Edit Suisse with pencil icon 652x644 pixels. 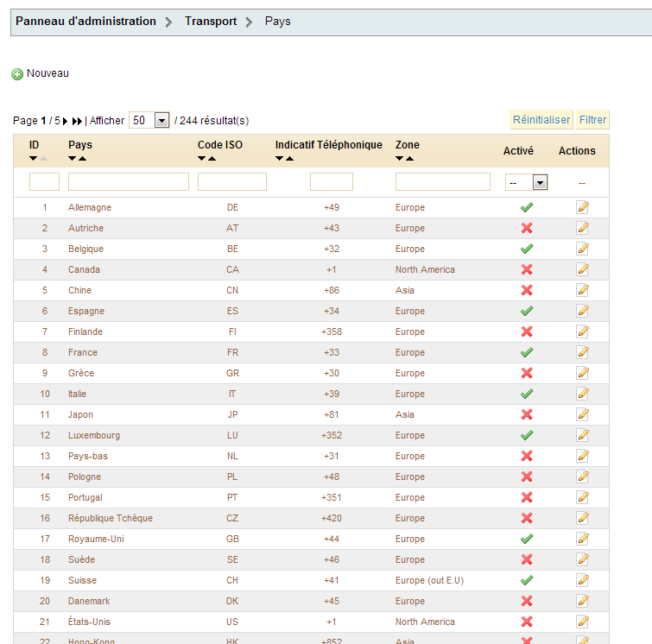tap(583, 580)
